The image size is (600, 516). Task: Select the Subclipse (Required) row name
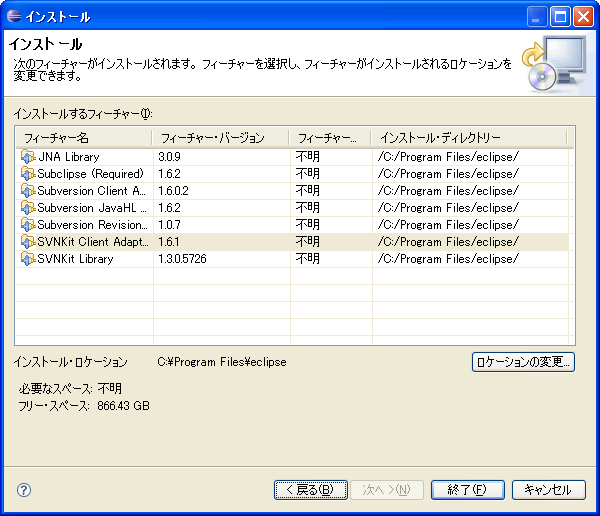tap(90, 174)
